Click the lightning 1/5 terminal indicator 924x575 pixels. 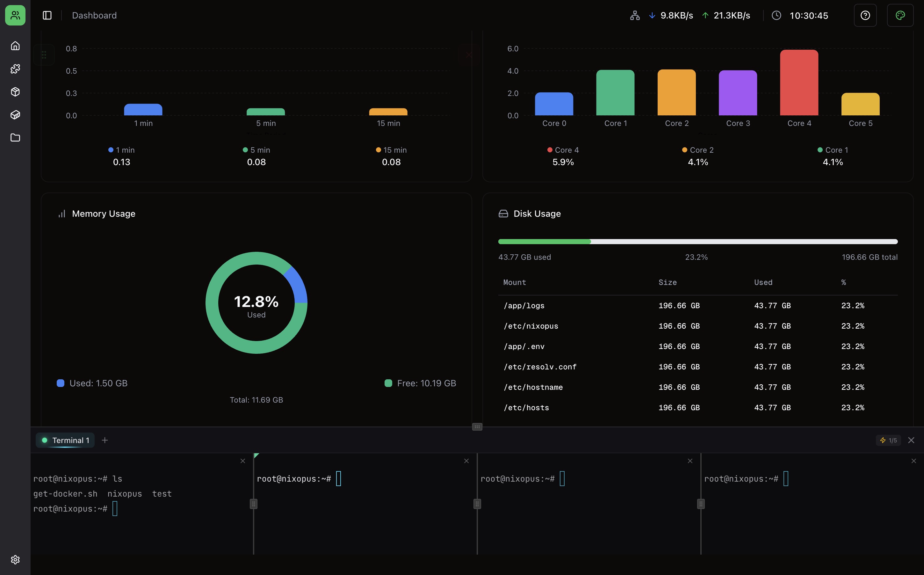point(889,440)
